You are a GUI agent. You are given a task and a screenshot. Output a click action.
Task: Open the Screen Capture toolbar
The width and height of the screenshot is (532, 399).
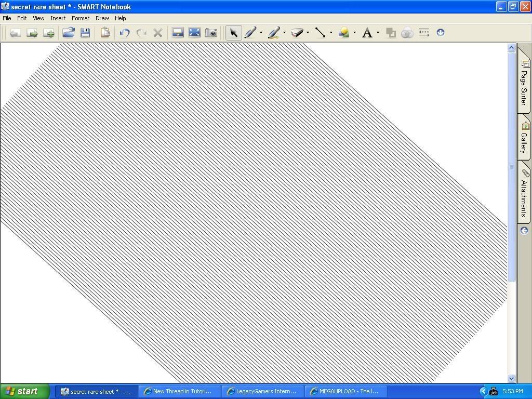click(211, 32)
